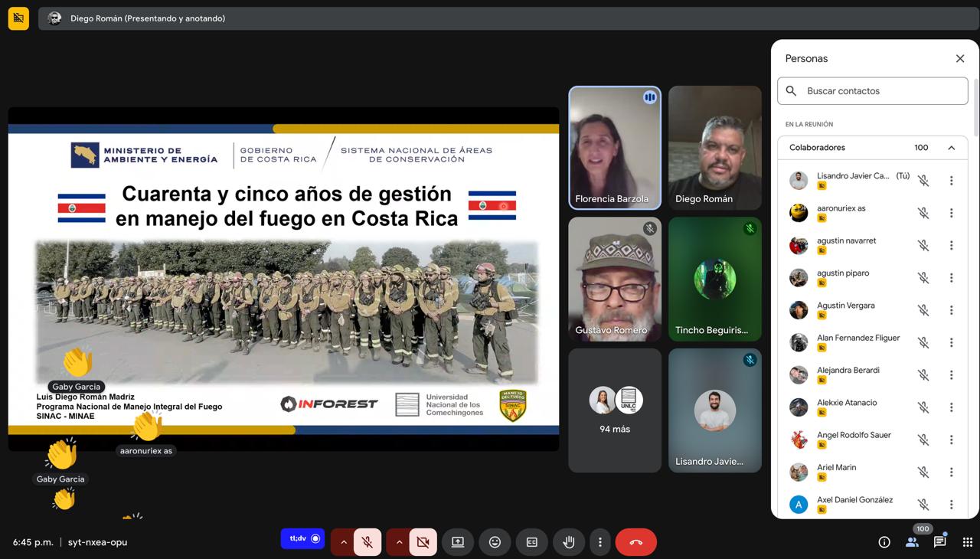The width and height of the screenshot is (980, 559).
Task: Toggle the tl;dv recording button
Action: click(x=302, y=539)
